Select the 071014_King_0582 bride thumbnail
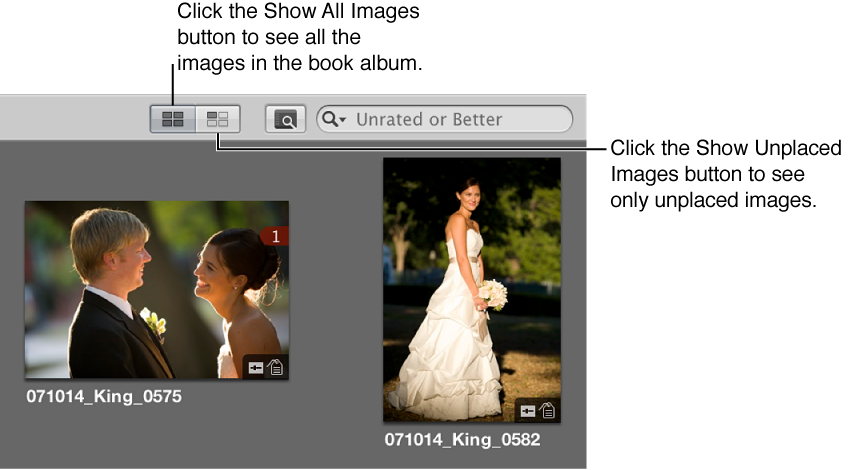This screenshot has height=470, width=848. coord(472,289)
